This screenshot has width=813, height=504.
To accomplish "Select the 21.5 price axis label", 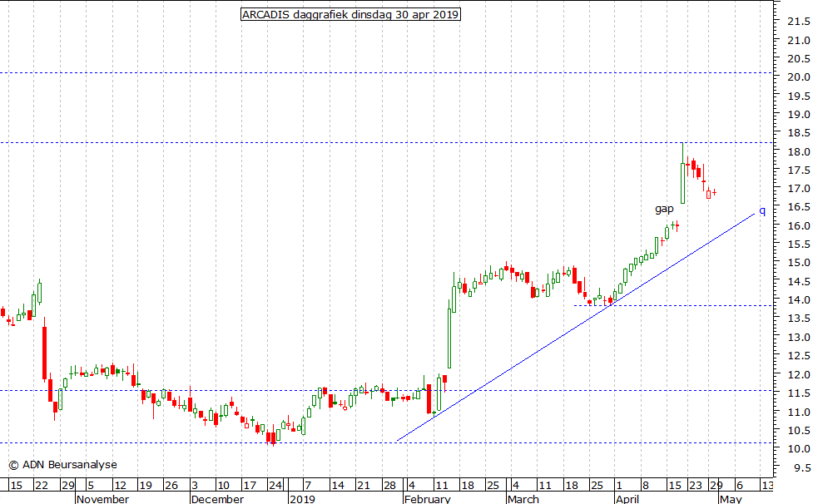I will [x=799, y=22].
